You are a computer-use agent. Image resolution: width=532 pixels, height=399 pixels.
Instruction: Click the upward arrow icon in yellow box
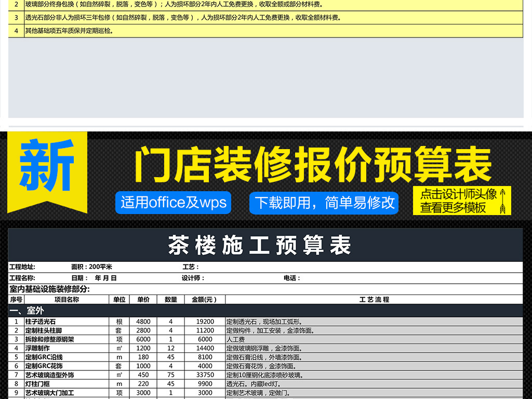click(x=502, y=201)
